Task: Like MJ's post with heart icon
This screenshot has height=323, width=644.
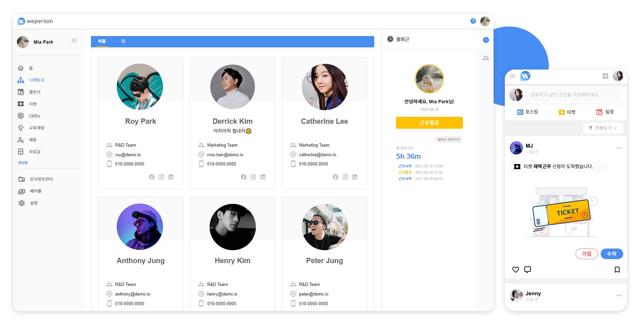Action: tap(516, 270)
